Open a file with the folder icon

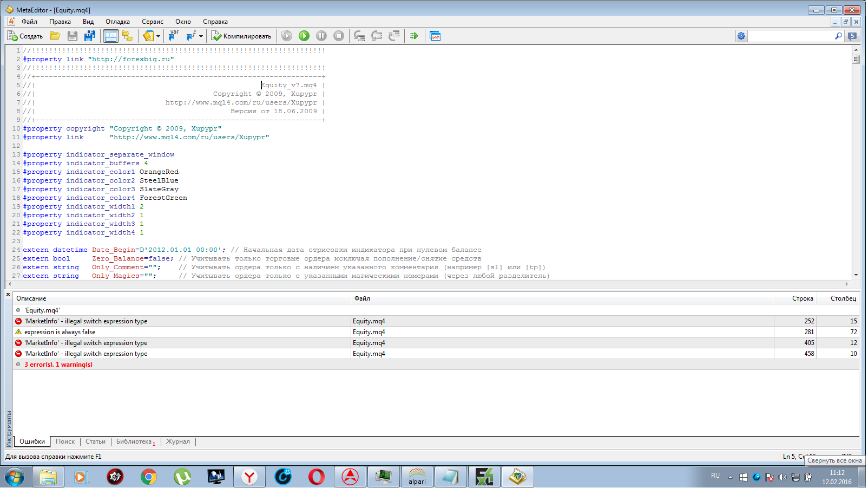click(x=55, y=36)
